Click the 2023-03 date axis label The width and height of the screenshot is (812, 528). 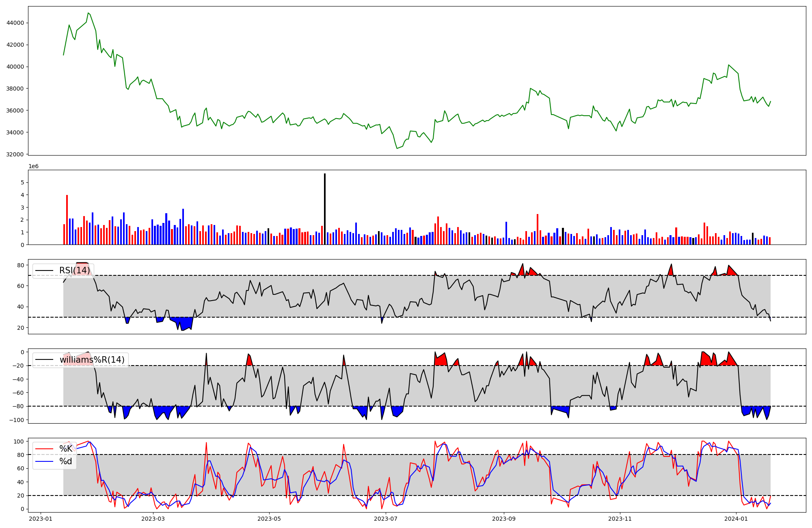[153, 518]
